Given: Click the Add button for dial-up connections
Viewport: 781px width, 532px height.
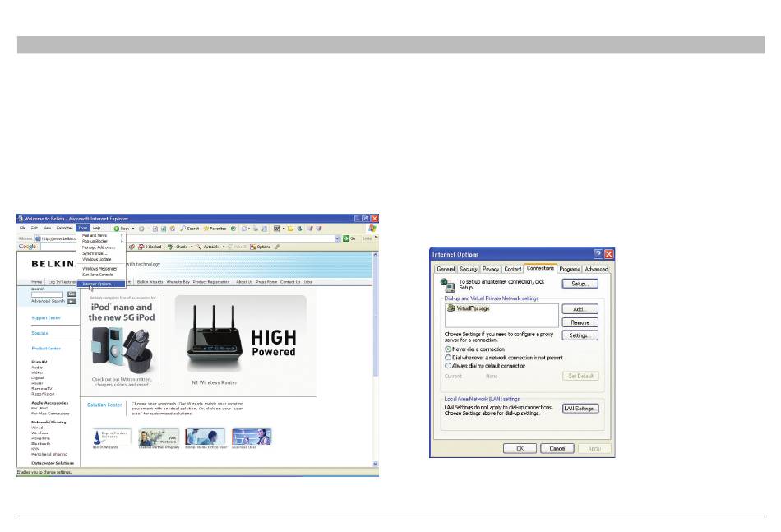Looking at the screenshot, I should tap(580, 309).
